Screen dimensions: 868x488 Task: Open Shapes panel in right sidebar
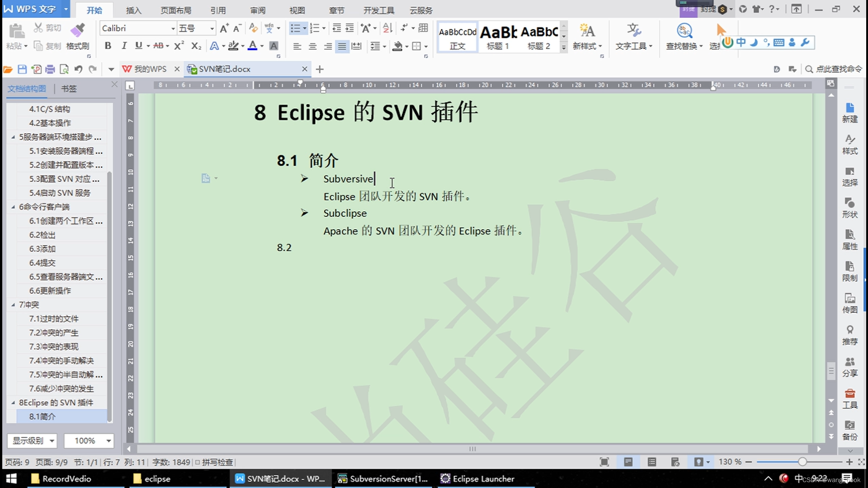[850, 208]
